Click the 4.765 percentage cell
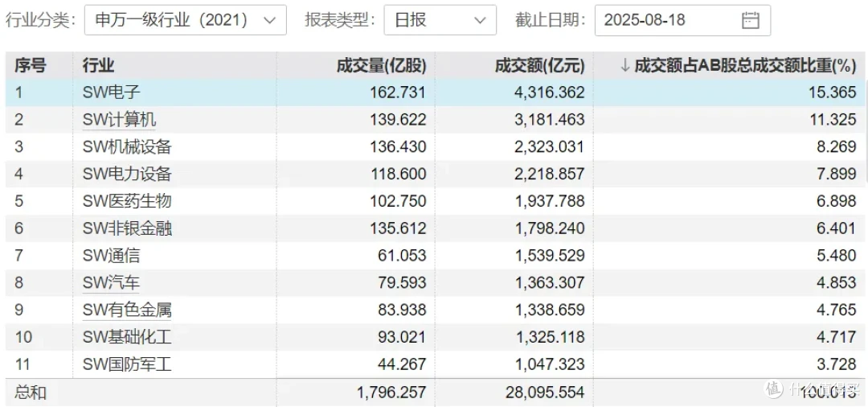This screenshot has width=868, height=407. tap(837, 310)
